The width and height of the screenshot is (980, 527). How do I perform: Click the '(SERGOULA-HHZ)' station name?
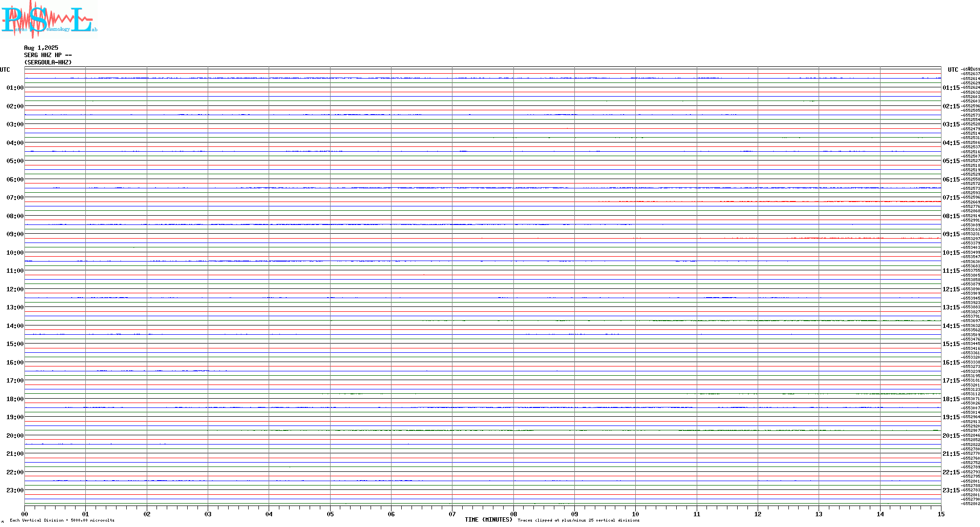pyautogui.click(x=48, y=62)
